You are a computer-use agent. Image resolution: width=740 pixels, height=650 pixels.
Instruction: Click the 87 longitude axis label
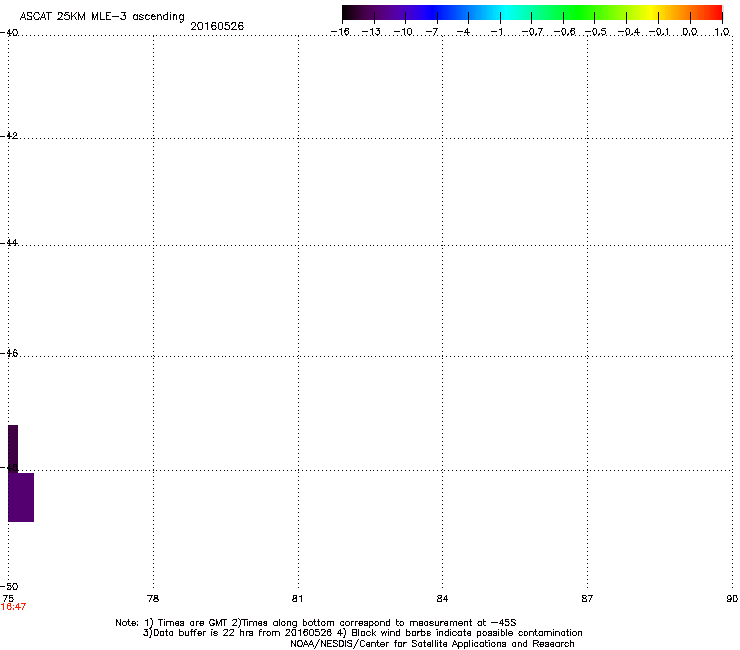pyautogui.click(x=587, y=599)
